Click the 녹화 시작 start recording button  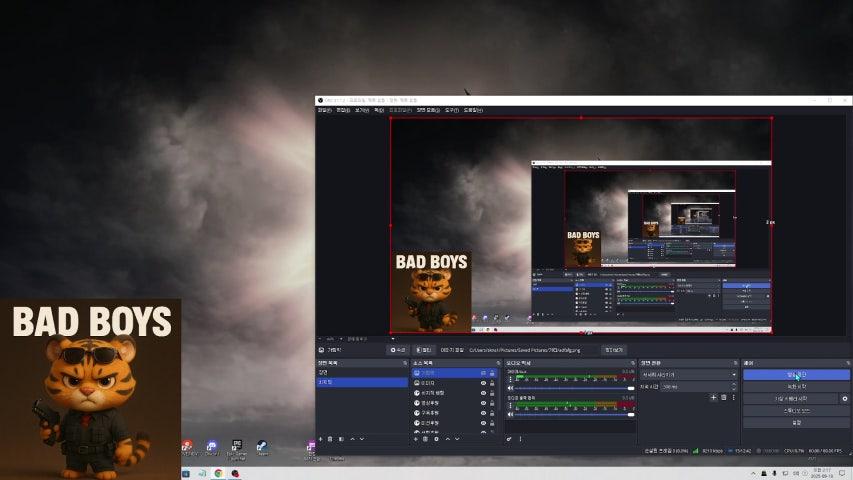[796, 386]
